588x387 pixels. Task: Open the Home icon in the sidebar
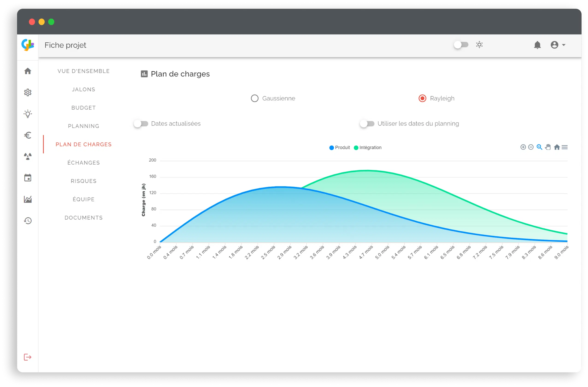(28, 71)
